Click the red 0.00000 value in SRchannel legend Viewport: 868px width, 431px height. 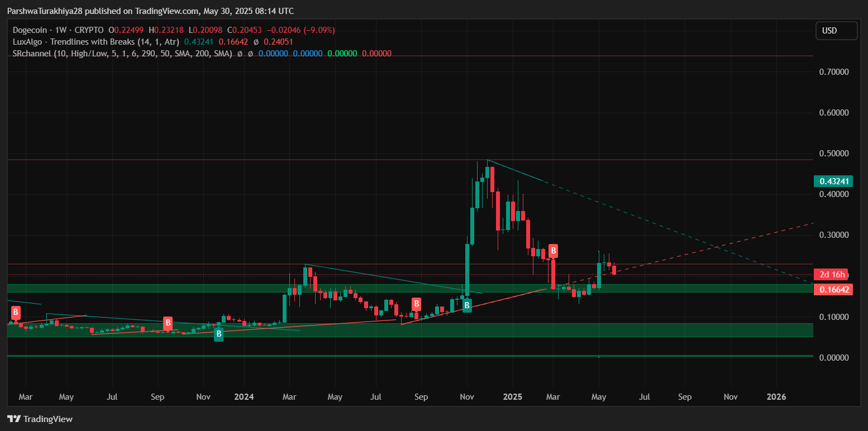[x=376, y=54]
